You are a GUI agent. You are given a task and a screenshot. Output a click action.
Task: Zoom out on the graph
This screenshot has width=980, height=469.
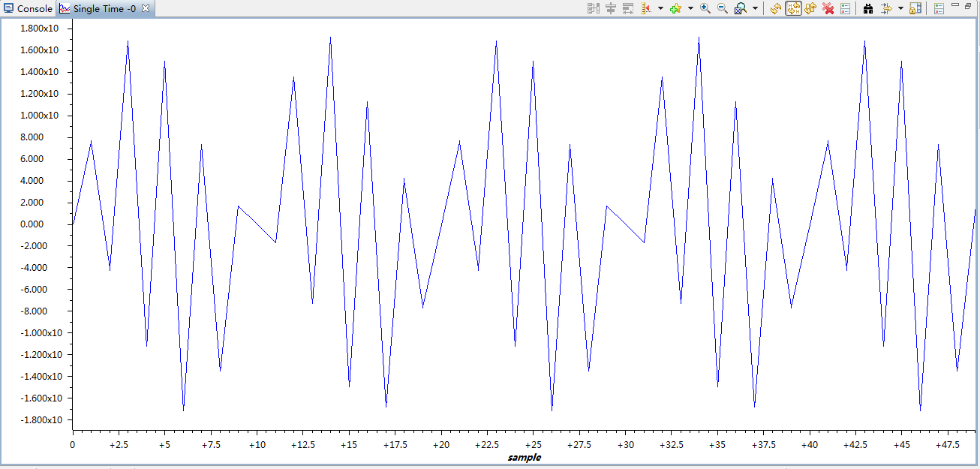(723, 8)
